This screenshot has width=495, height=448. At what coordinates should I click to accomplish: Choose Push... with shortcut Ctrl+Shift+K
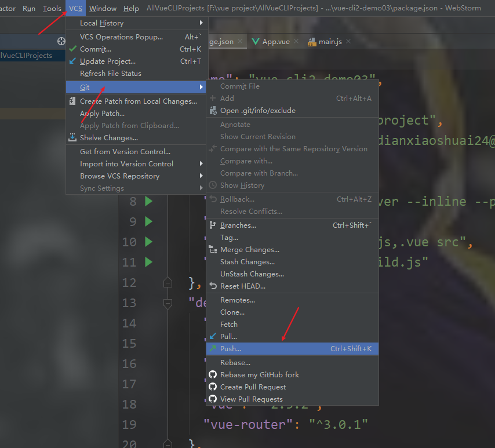292,348
